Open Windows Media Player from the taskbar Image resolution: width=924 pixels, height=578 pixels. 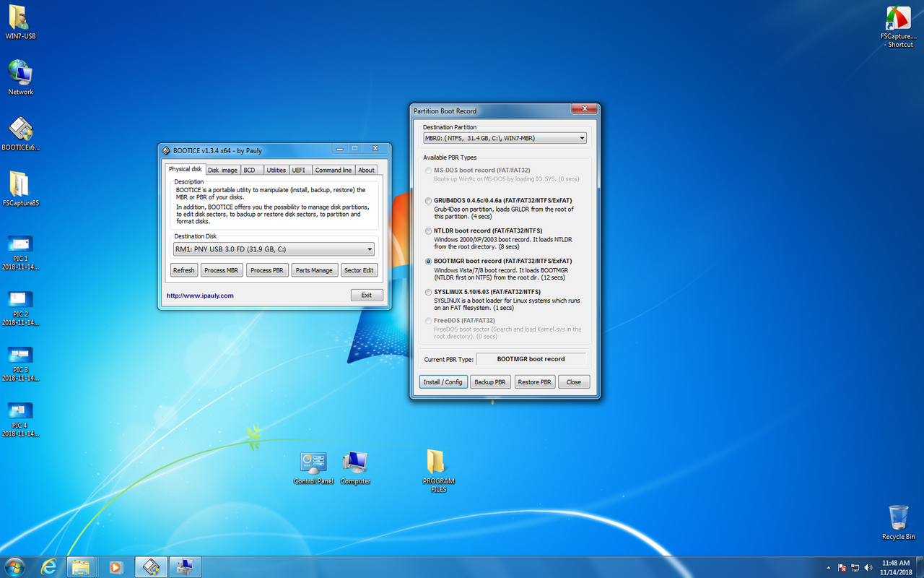(114, 567)
